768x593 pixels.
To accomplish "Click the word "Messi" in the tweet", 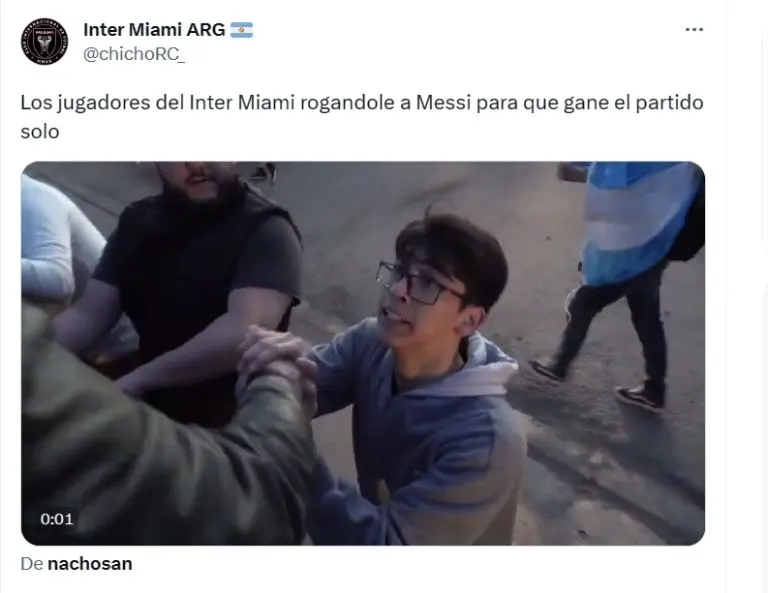I will click(x=444, y=103).
